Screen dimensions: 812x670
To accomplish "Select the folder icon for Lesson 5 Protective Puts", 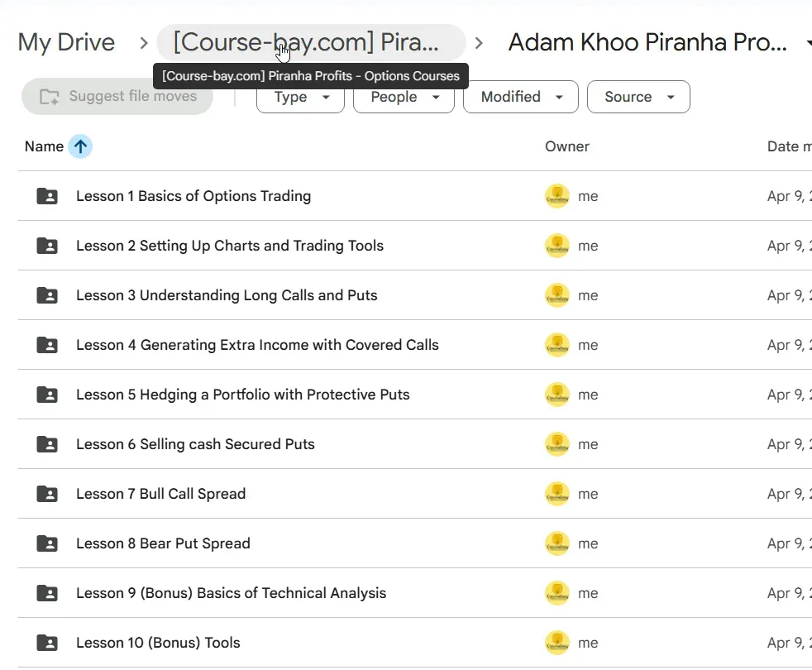I will click(47, 395).
